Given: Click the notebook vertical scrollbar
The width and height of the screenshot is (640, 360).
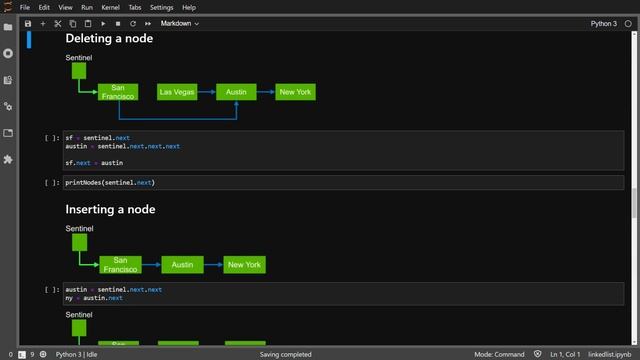Looking at the screenshot, I should click(634, 202).
